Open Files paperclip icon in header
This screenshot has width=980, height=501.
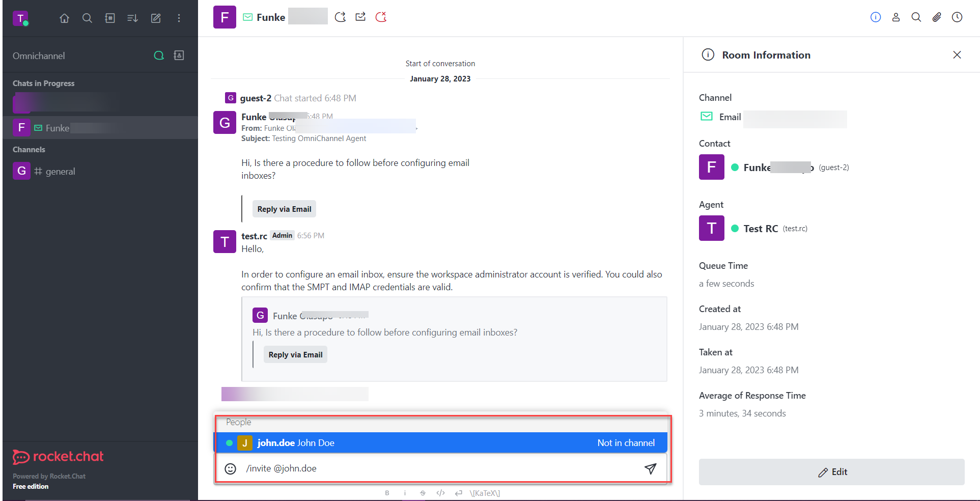(937, 17)
